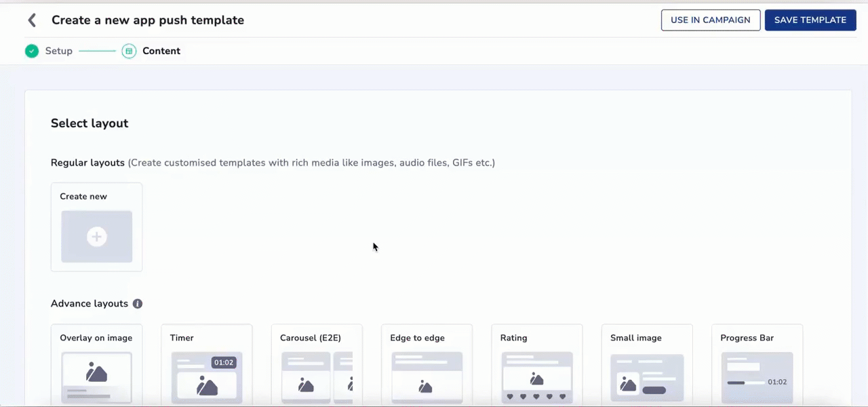
Task: Click the USE IN CAMPAIGN button
Action: [x=710, y=20]
